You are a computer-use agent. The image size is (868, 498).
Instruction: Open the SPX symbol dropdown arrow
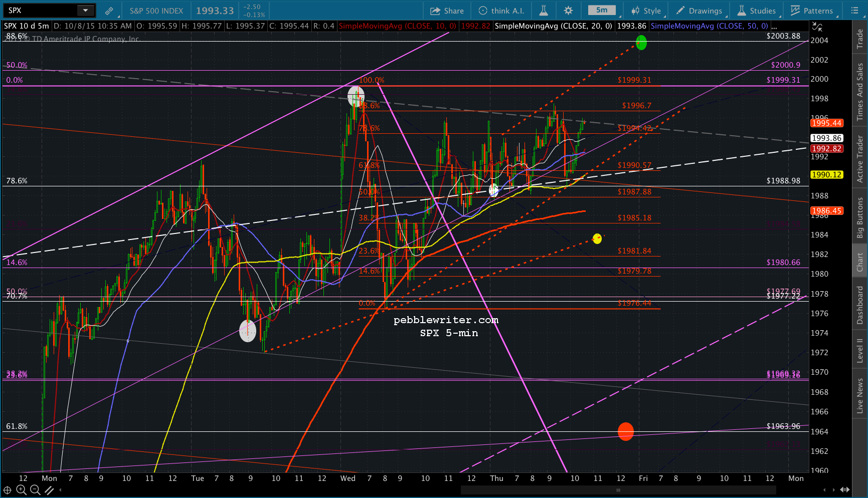[x=85, y=11]
